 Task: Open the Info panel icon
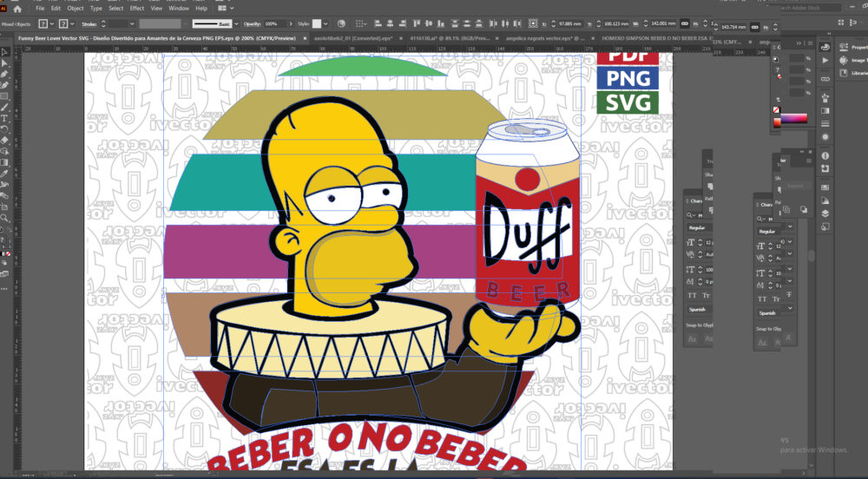point(825,156)
